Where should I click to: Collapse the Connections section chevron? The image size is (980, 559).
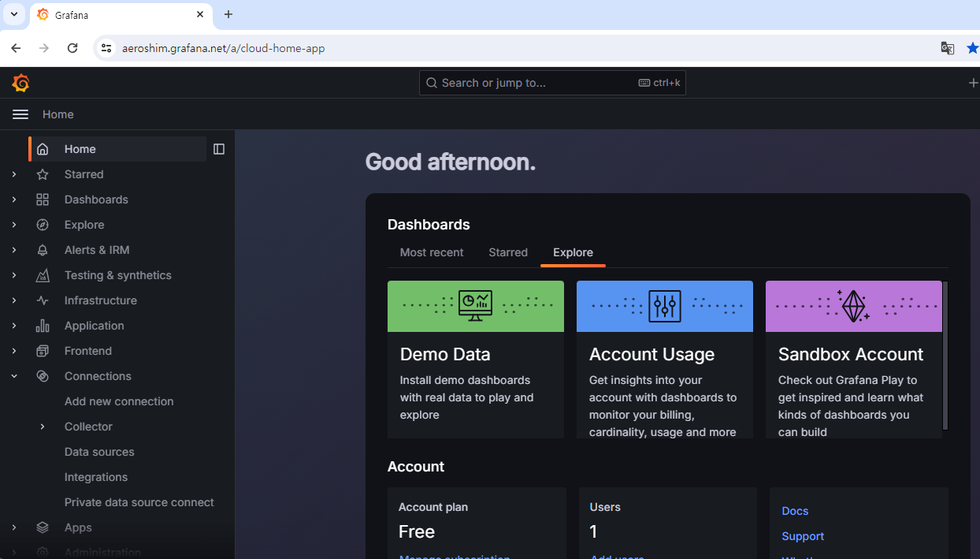14,376
